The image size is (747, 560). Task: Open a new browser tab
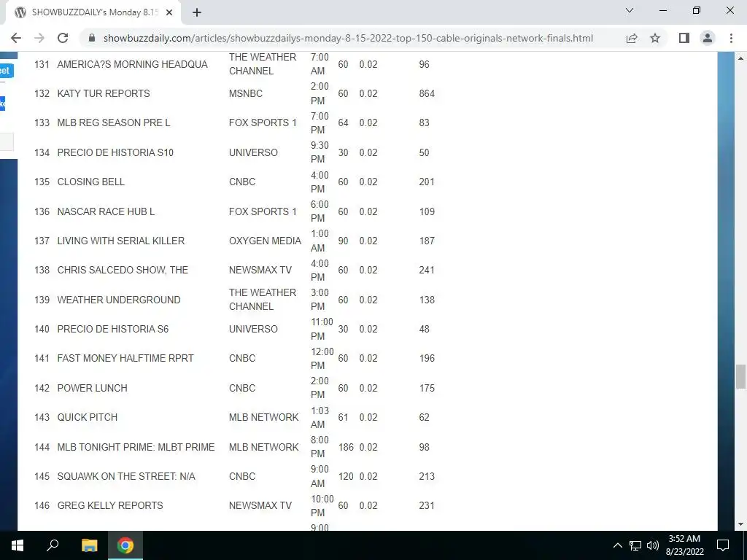197,12
